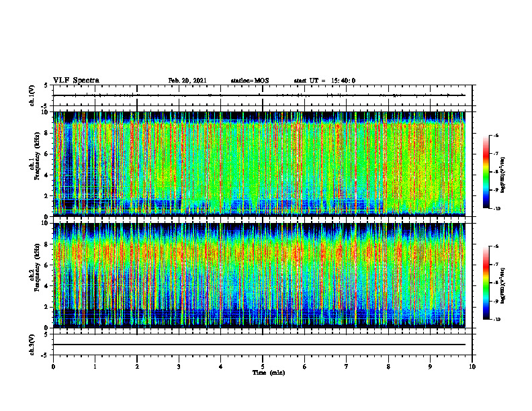Click the "-10" label on ch.2 color bar
The width and height of the screenshot is (532, 411).
497,320
